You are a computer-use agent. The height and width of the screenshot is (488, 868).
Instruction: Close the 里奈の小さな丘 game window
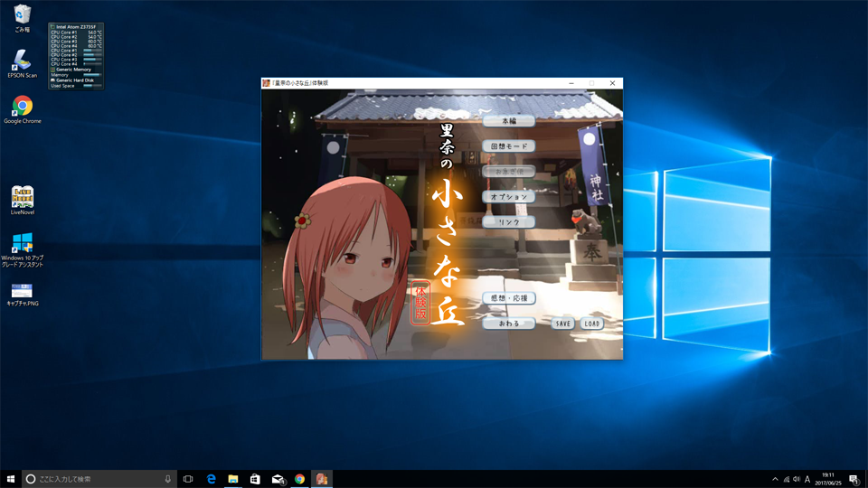coord(612,83)
